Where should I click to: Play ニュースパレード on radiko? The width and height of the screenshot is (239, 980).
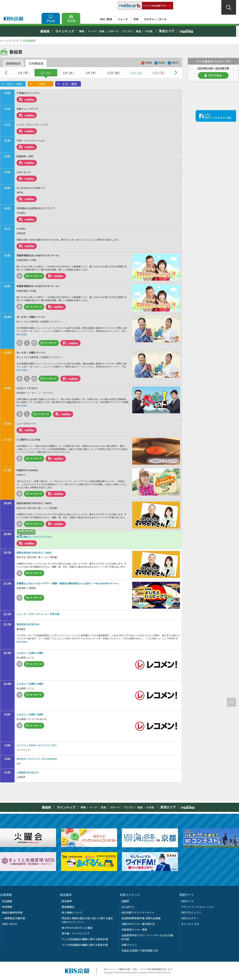[x=26, y=430]
